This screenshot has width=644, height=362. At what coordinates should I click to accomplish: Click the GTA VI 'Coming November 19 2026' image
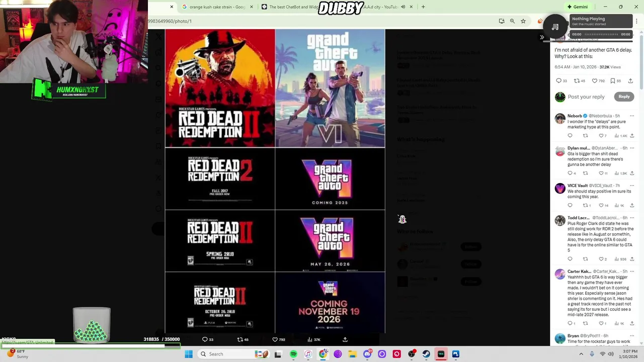tap(330, 302)
